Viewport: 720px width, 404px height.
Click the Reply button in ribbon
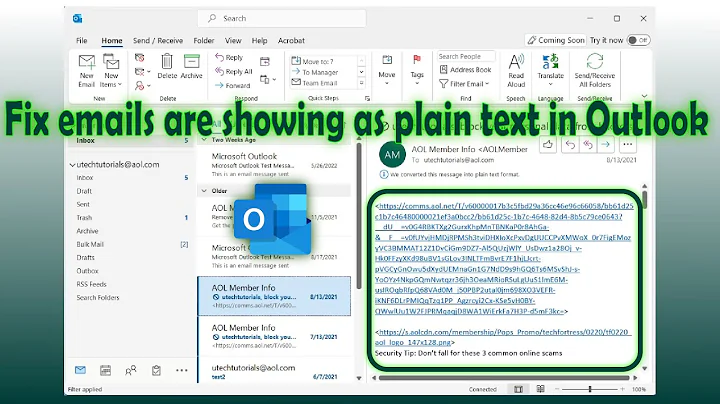pos(229,57)
